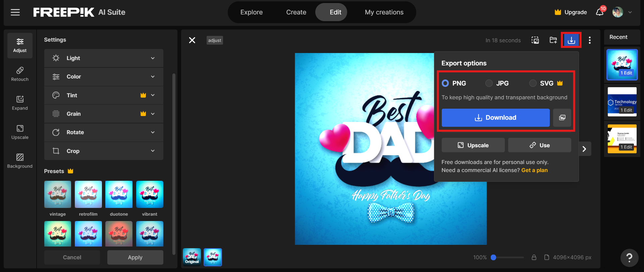Click the Use link button
The height and width of the screenshot is (272, 644).
(539, 145)
